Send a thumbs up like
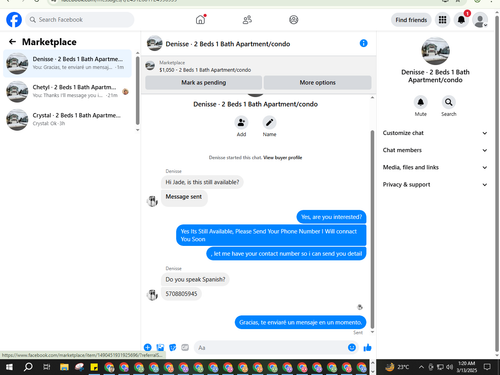The height and width of the screenshot is (375, 500). click(x=367, y=348)
